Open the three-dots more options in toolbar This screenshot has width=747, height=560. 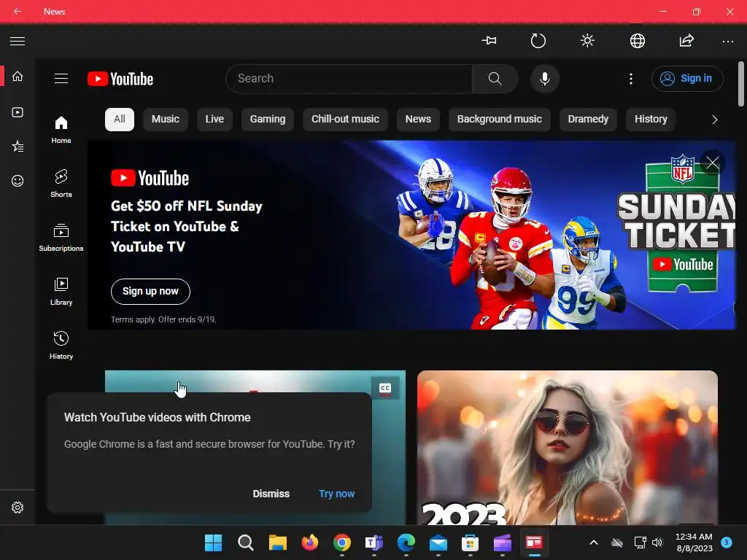pyautogui.click(x=728, y=42)
